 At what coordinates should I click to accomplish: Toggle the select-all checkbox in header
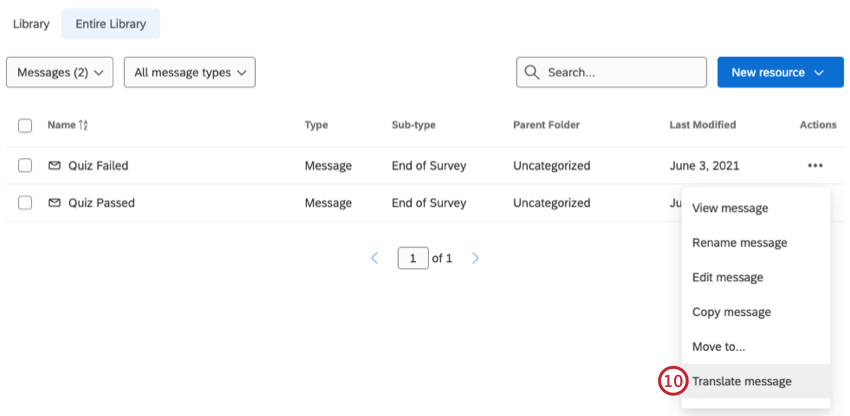click(25, 125)
